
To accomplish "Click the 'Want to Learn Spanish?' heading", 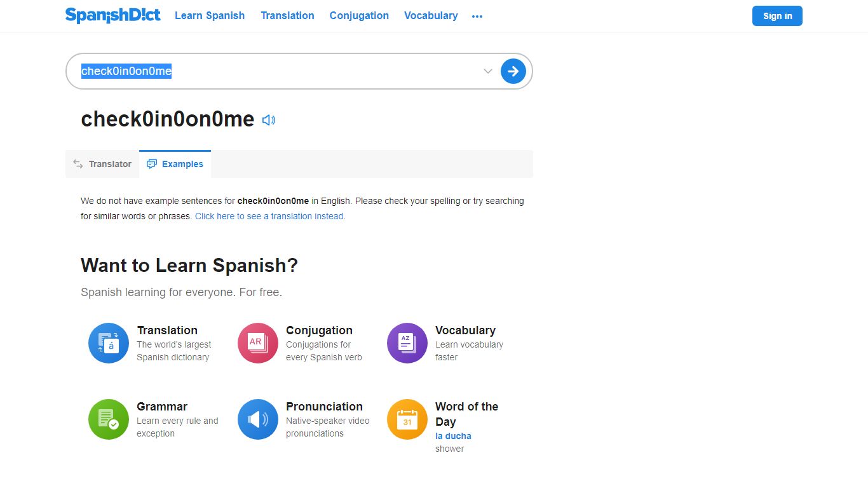I will (x=189, y=266).
